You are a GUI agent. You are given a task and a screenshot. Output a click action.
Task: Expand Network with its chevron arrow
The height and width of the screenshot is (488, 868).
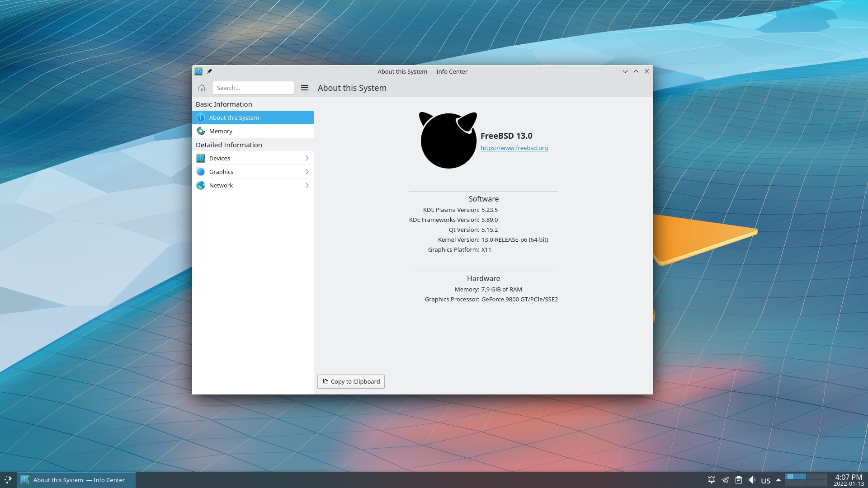pos(307,185)
